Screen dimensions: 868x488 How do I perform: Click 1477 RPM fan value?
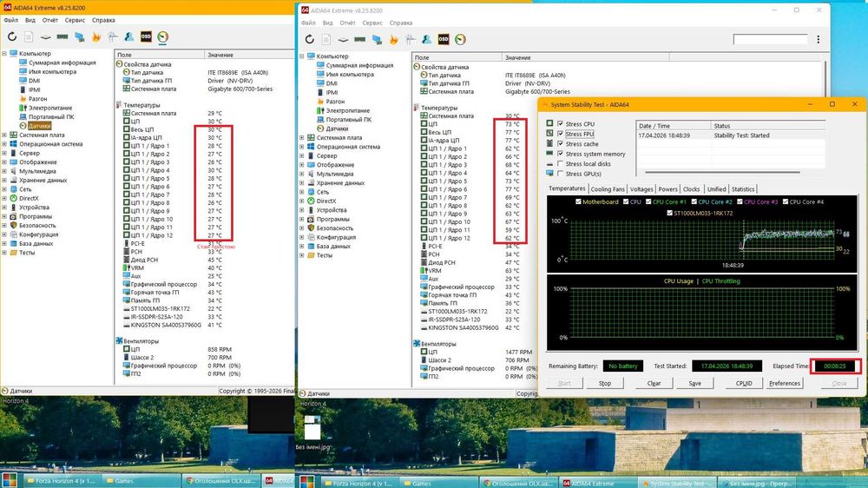tap(518, 352)
